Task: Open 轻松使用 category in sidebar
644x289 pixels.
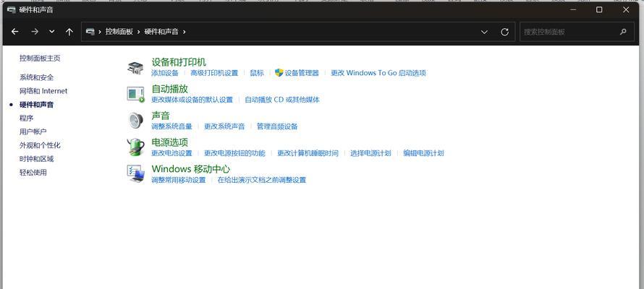Action: pos(33,172)
